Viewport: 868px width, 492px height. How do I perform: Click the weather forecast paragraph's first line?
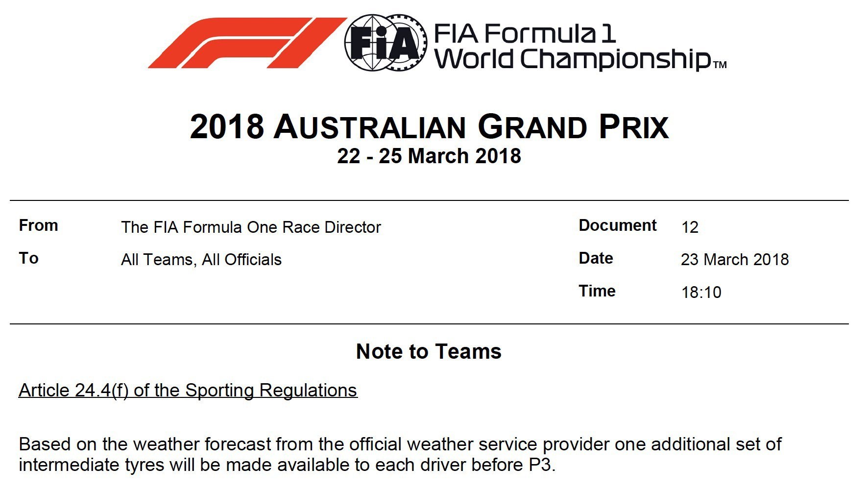tap(400, 444)
